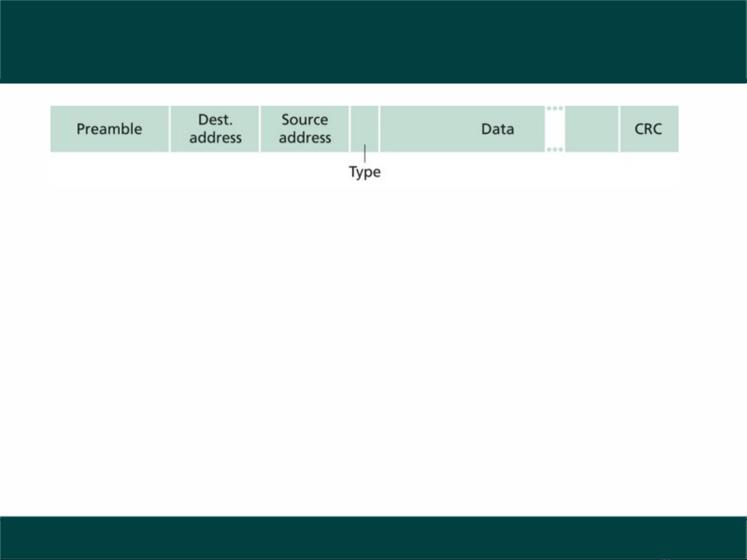Select the Source address field box
The width and height of the screenshot is (747, 560).
click(x=305, y=129)
